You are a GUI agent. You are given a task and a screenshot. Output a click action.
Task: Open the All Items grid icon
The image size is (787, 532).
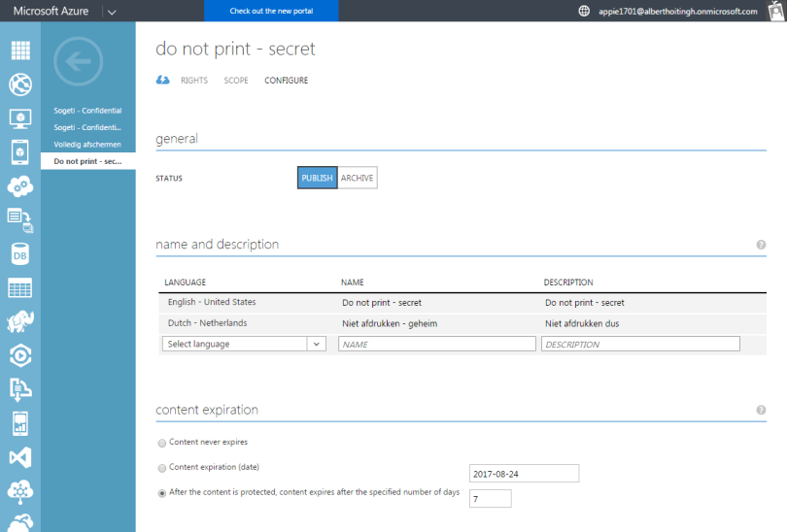coord(19,50)
